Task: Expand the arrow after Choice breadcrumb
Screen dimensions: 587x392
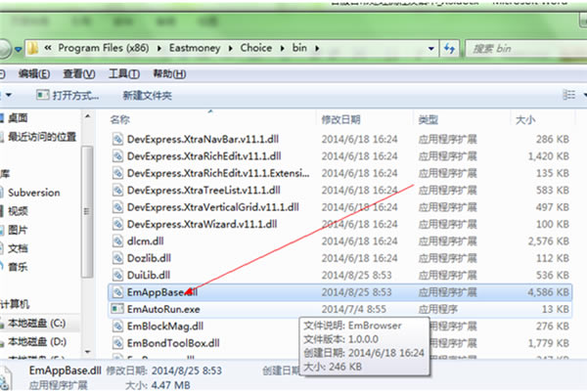Action: tap(283, 49)
